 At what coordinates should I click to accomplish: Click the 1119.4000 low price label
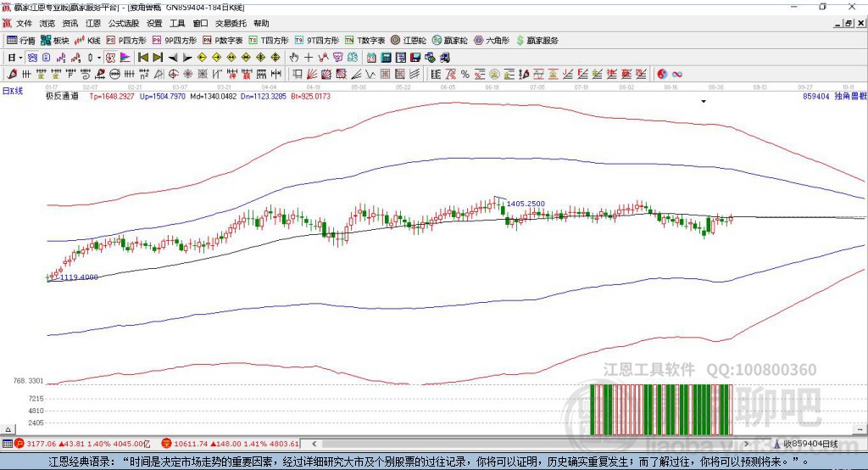click(79, 277)
